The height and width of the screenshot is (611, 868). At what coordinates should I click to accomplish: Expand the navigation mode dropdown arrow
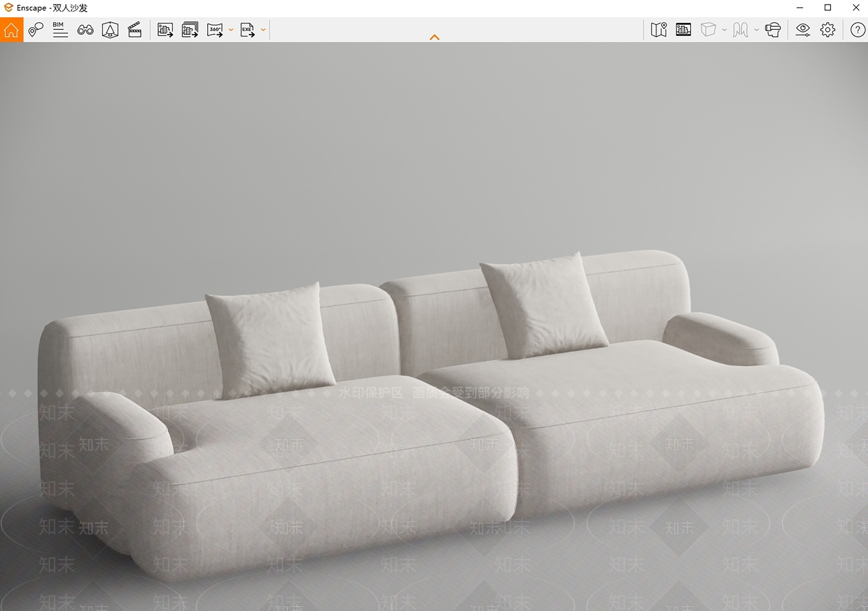tap(756, 30)
